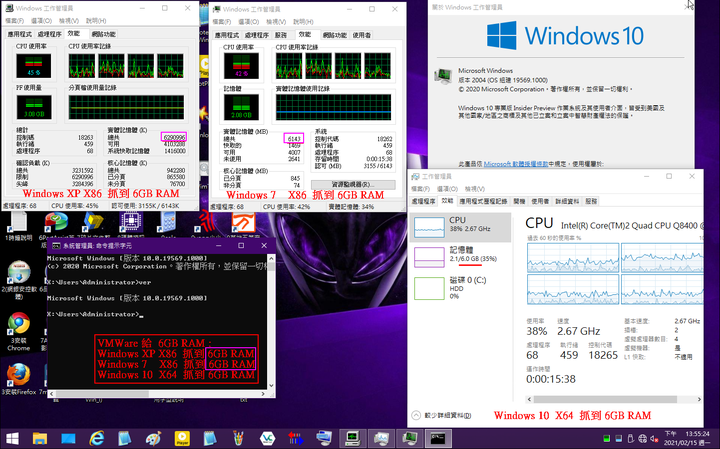This screenshot has height=449, width=720.
Task: Open File Explorer from the taskbar
Action: click(40, 438)
